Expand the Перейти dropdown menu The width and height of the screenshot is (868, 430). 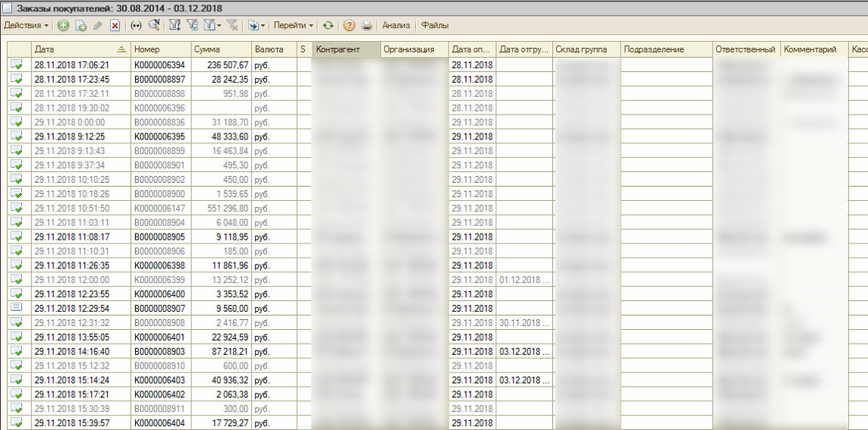coord(294,25)
